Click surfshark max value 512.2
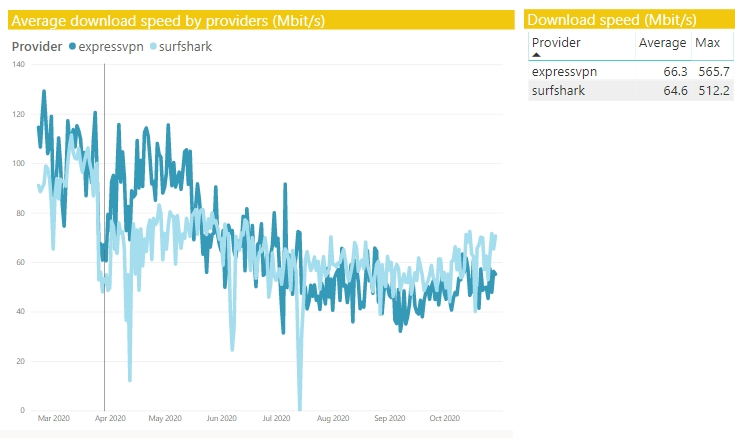Viewport: 735px width, 438px height. (x=714, y=91)
